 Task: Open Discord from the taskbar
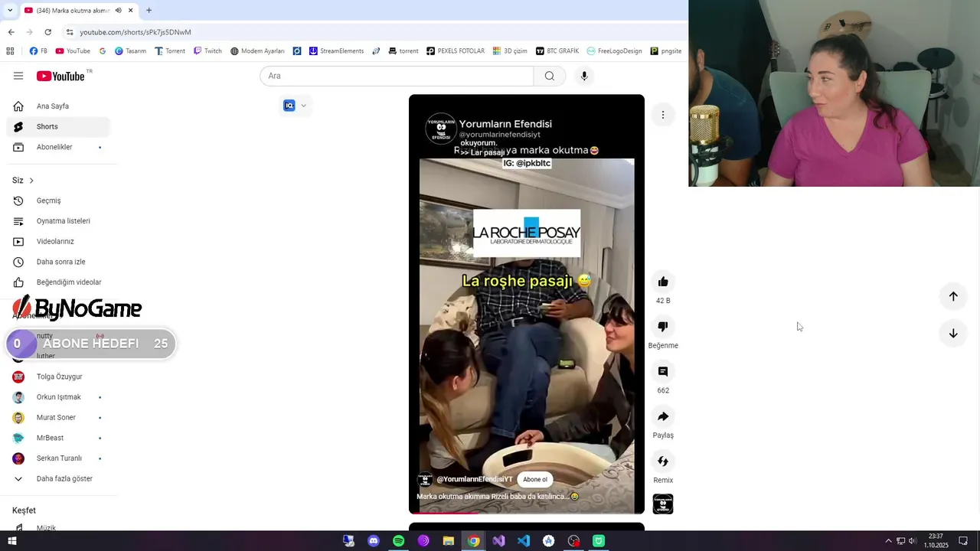point(374,541)
